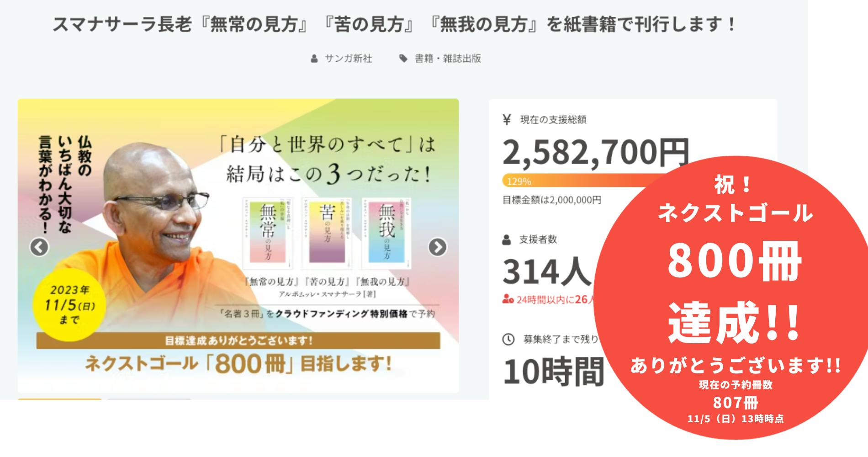Open the 書籍・雑誌出版 category link
This screenshot has width=868, height=457.
click(x=448, y=58)
